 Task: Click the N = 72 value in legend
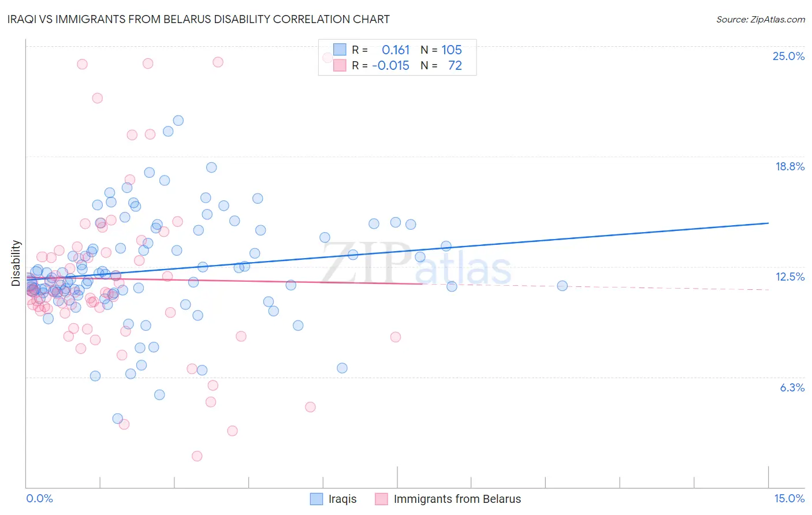coord(441,65)
